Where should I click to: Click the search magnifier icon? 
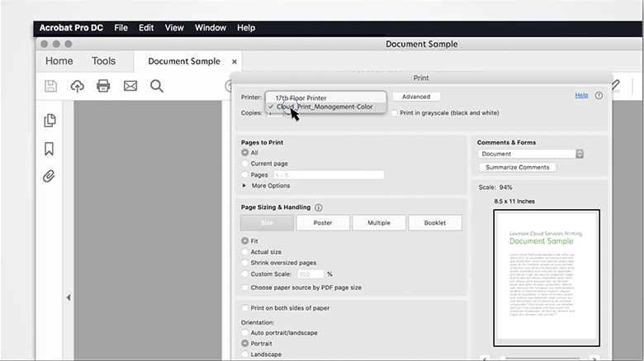(156, 86)
